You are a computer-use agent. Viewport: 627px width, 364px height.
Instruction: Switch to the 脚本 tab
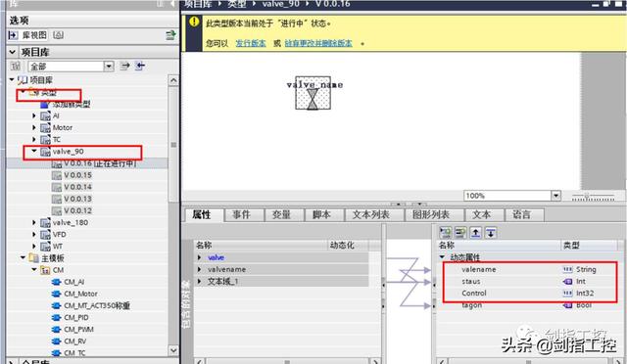pyautogui.click(x=321, y=214)
